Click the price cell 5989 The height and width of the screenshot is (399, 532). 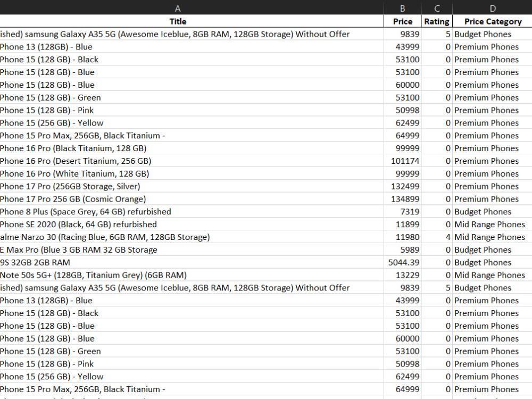[x=402, y=250]
